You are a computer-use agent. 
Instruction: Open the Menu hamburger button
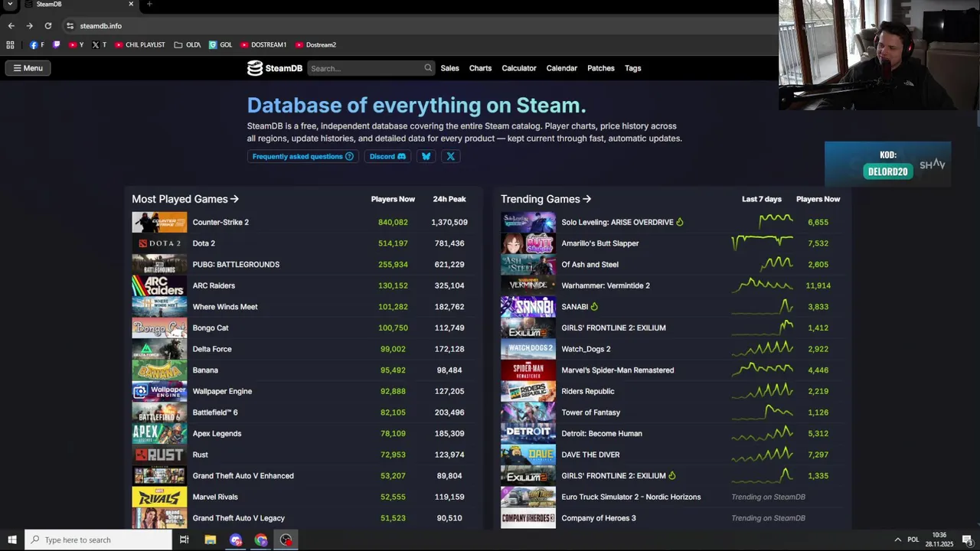pos(28,68)
